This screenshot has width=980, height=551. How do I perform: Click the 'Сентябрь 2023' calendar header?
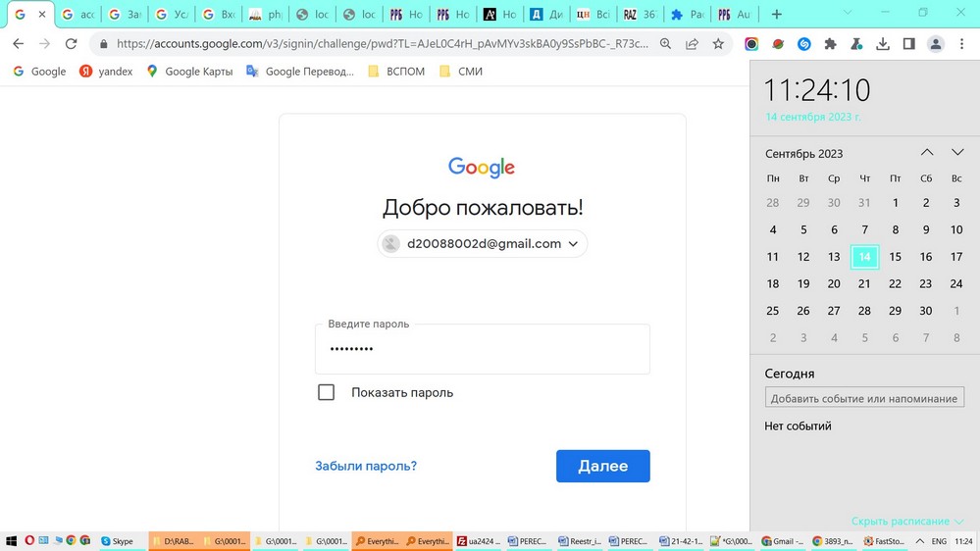click(x=803, y=154)
